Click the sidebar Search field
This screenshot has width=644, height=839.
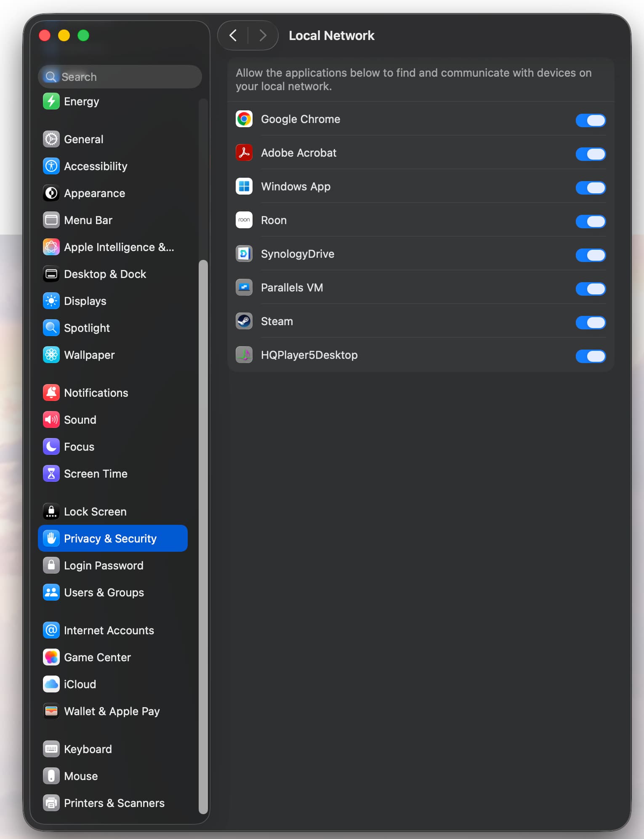120,77
